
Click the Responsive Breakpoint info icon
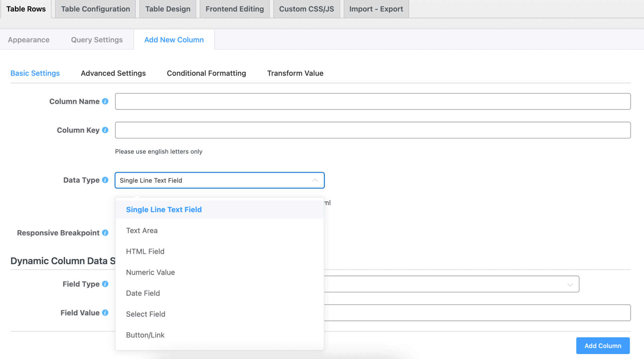(105, 233)
